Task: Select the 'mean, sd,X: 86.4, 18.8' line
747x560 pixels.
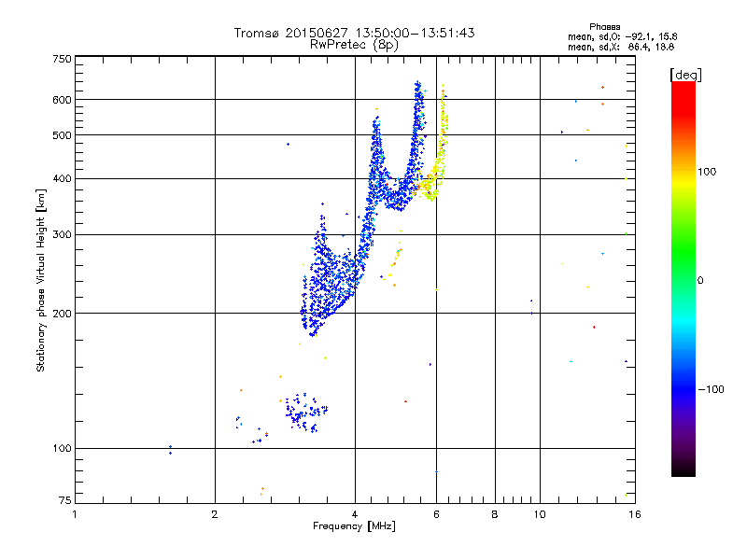Action: [x=621, y=47]
